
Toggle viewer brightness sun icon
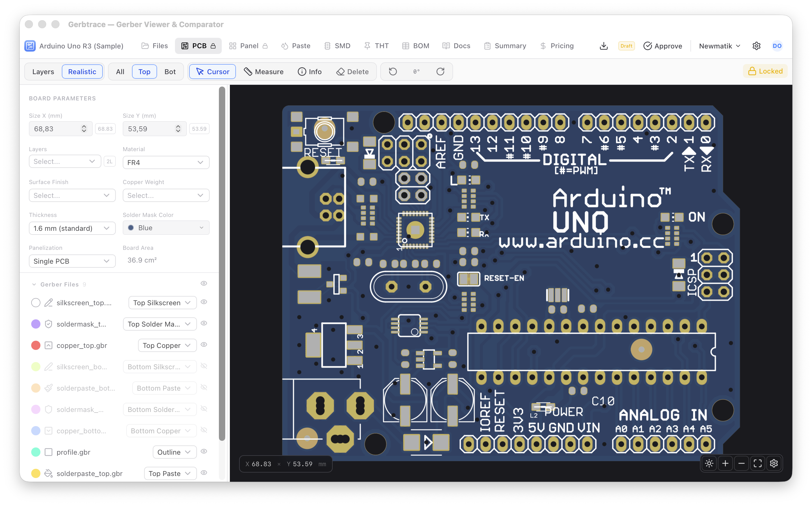click(x=709, y=464)
